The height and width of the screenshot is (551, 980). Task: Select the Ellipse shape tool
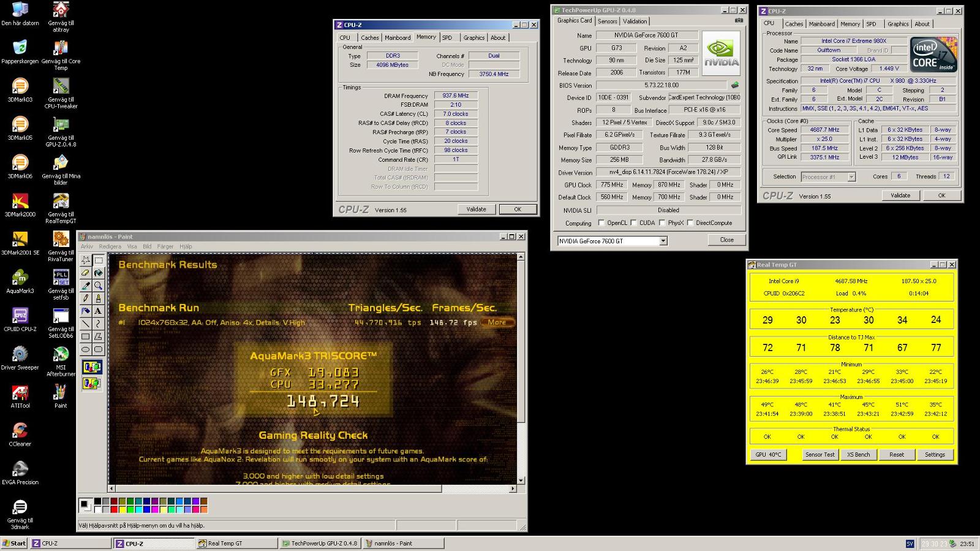[86, 349]
